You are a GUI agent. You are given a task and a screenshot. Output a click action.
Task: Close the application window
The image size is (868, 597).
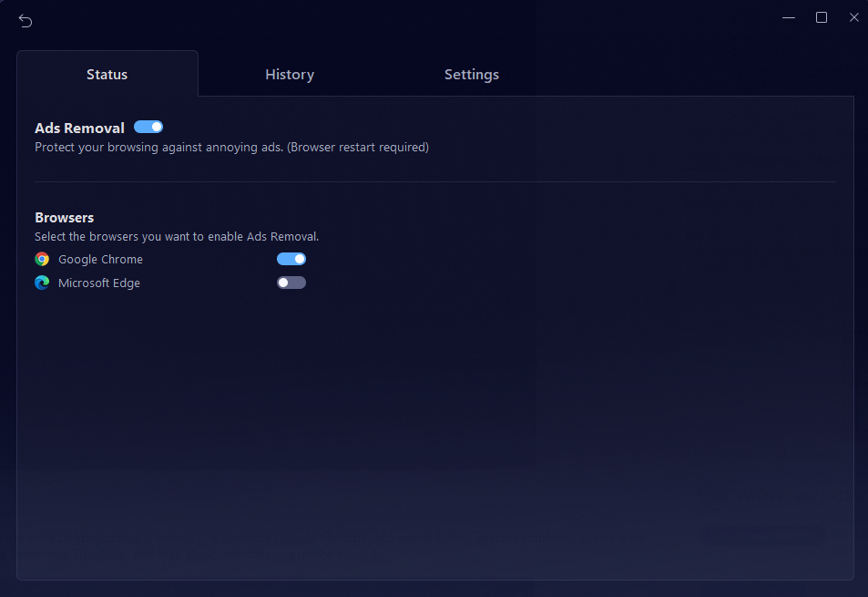(x=853, y=17)
